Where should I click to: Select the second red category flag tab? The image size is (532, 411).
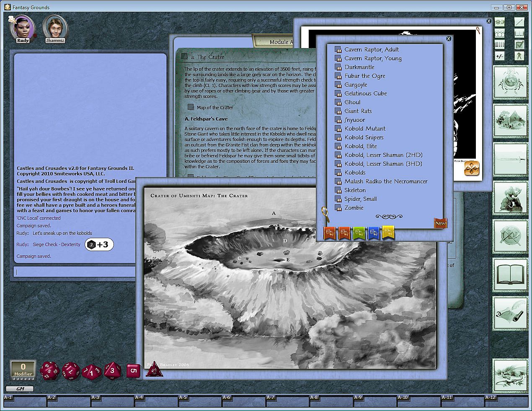(344, 233)
